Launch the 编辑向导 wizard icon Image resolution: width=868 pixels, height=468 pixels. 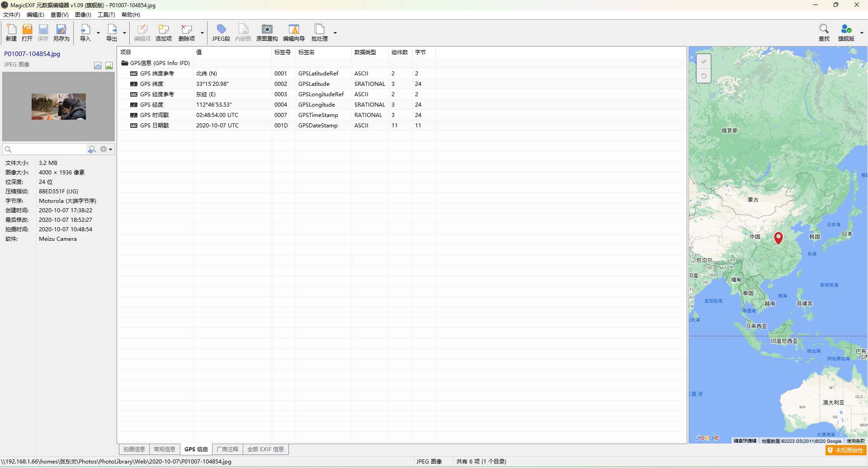click(x=294, y=33)
